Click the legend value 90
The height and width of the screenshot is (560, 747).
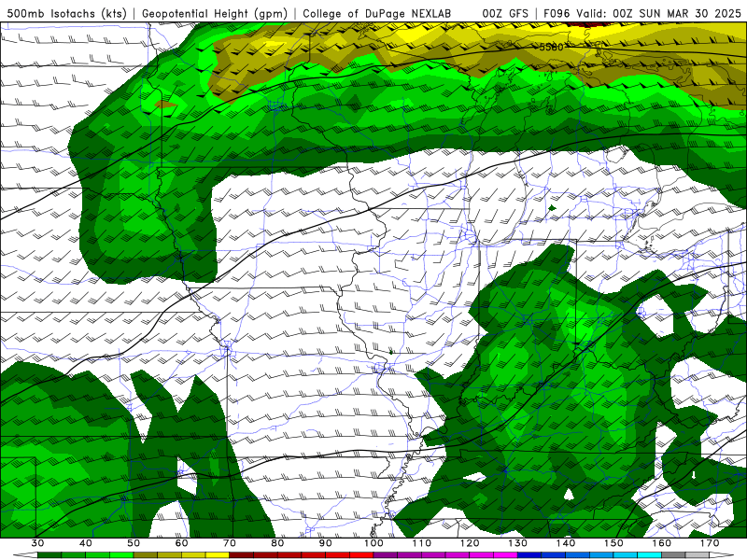(325, 543)
